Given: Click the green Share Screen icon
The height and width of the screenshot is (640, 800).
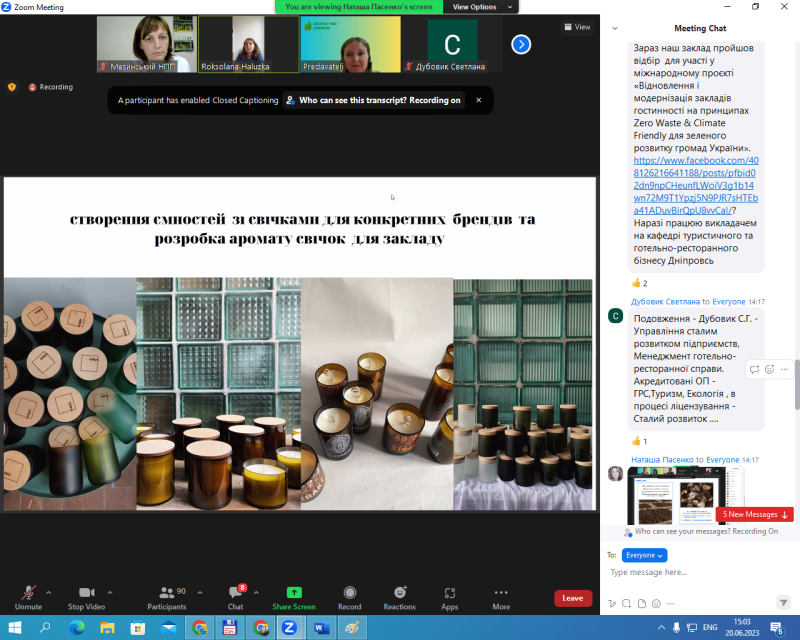Looking at the screenshot, I should click(293, 593).
